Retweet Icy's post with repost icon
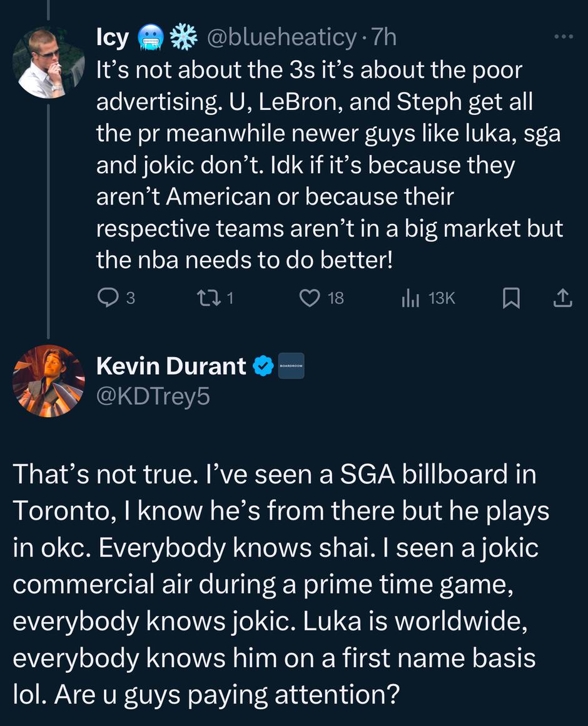This screenshot has height=726, width=588. 206,299
